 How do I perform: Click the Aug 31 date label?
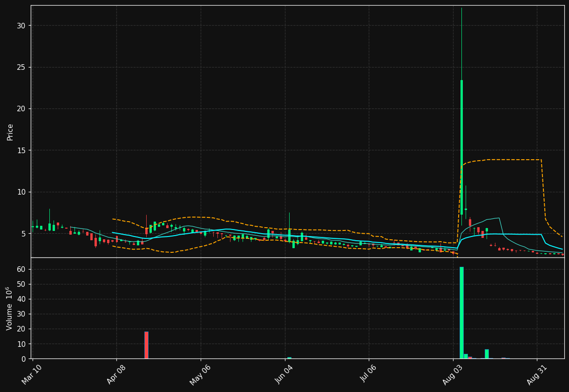[536, 375]
